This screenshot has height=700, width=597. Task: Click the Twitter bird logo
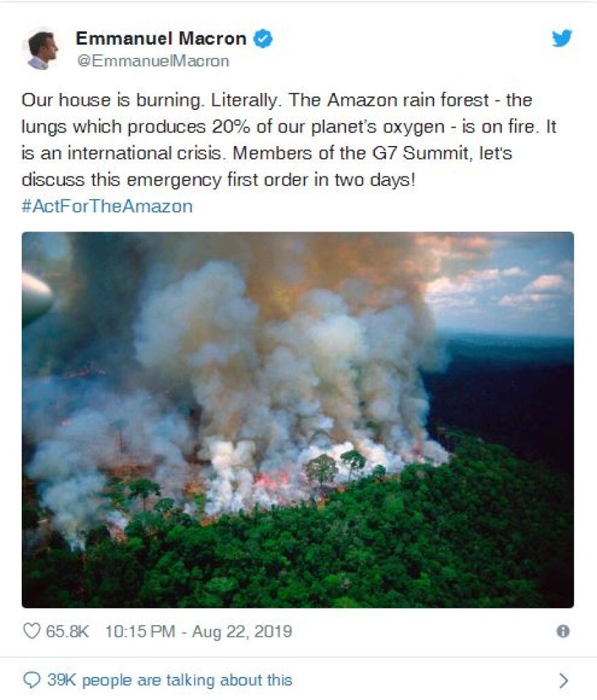(x=562, y=39)
